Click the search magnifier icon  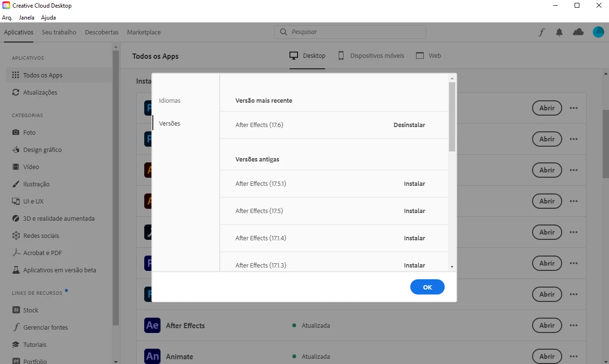(284, 32)
